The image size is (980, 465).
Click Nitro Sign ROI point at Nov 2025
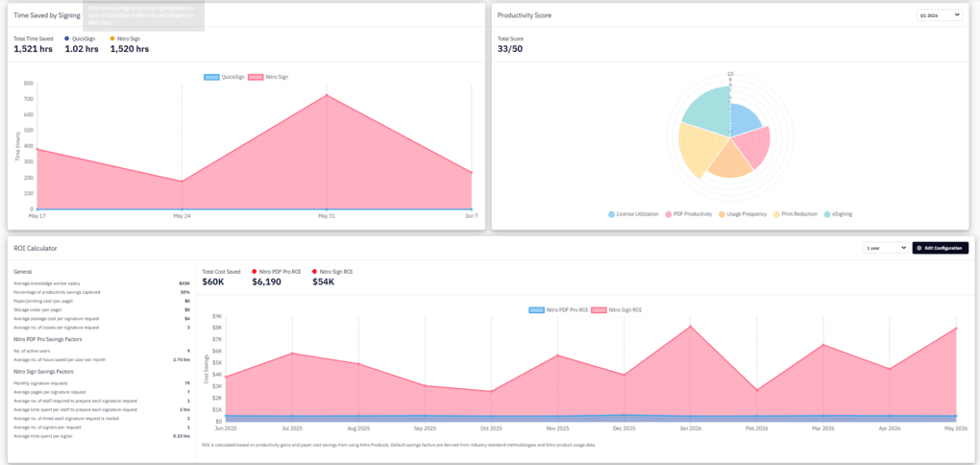(x=557, y=355)
